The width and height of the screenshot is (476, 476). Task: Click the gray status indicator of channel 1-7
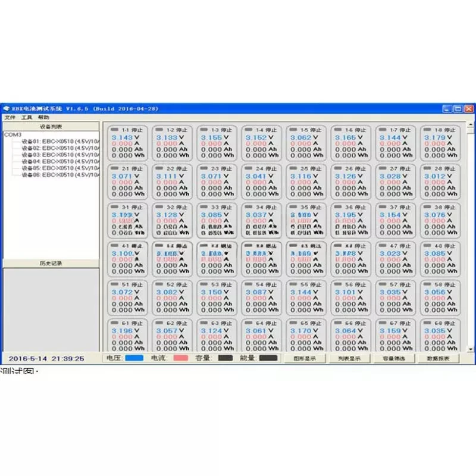click(x=383, y=130)
